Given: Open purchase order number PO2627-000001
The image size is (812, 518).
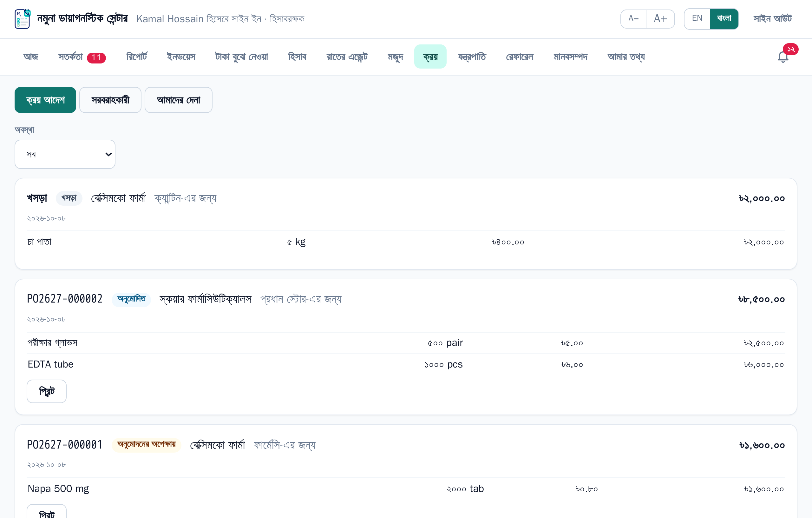Looking at the screenshot, I should tap(65, 445).
